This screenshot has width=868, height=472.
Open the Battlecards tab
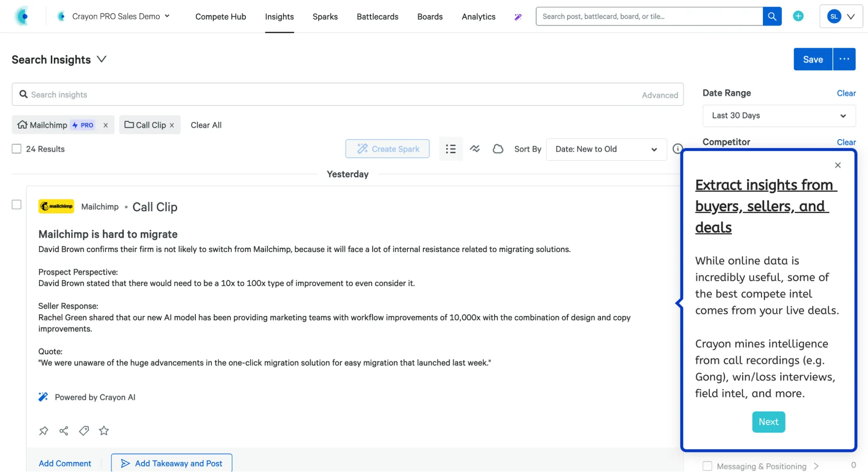pyautogui.click(x=377, y=17)
